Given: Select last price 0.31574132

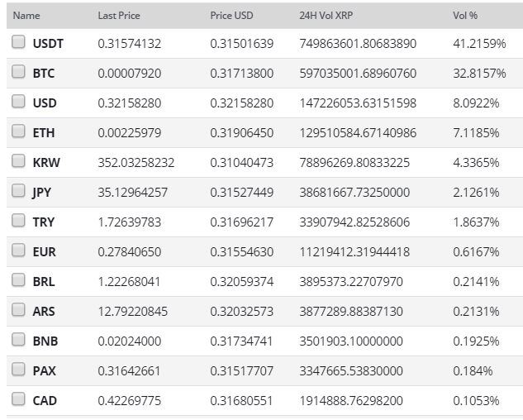Looking at the screenshot, I should tap(130, 44).
